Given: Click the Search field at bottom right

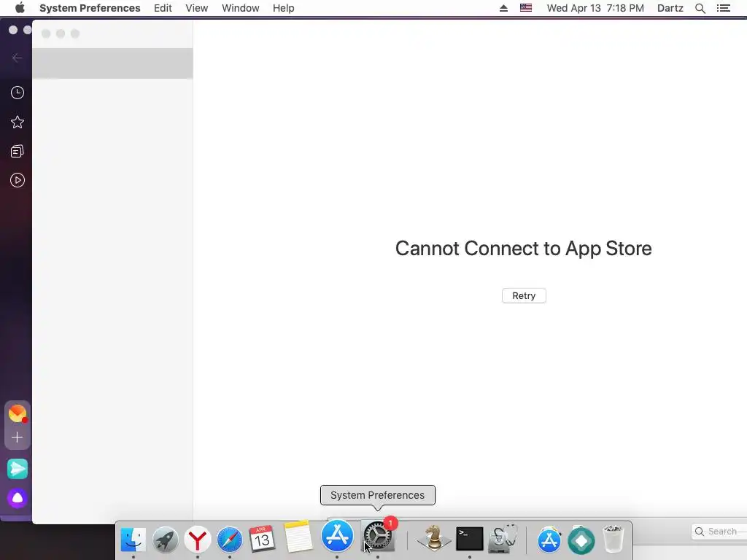Looking at the screenshot, I should pos(719,532).
